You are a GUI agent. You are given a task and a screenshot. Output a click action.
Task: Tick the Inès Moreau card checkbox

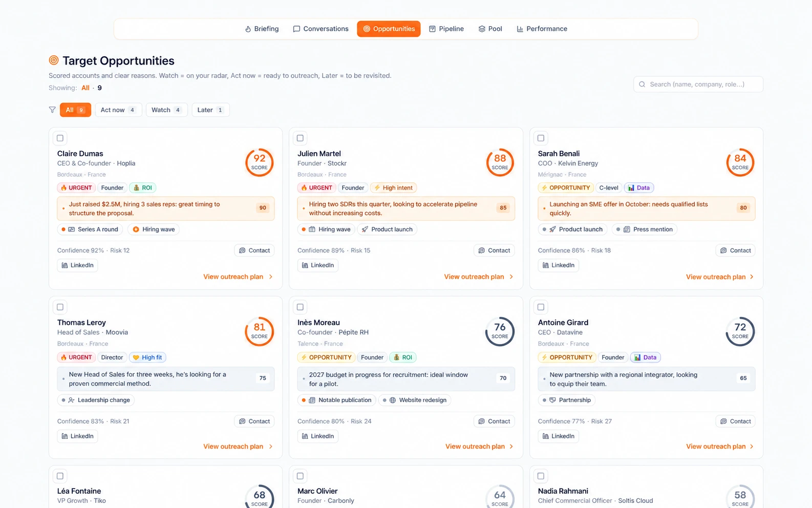click(x=300, y=307)
